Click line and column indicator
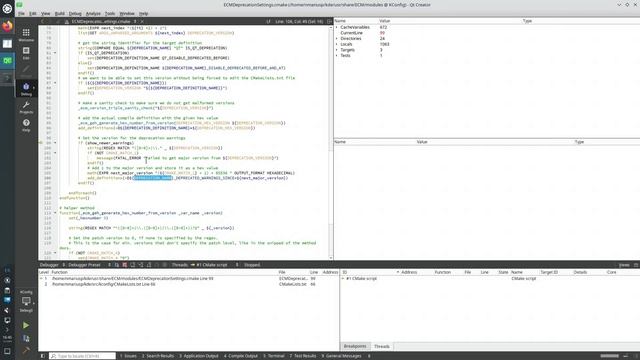This screenshot has width=640, height=360. point(299,21)
